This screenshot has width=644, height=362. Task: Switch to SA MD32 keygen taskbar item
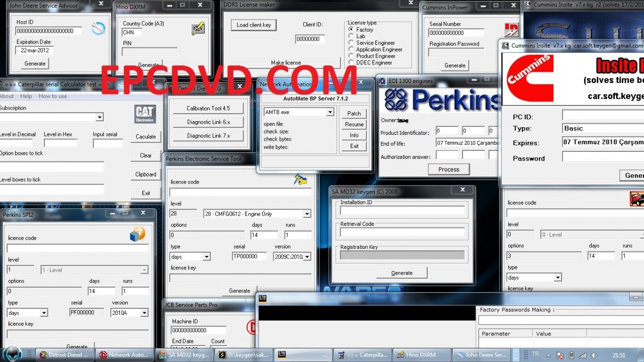pyautogui.click(x=184, y=354)
